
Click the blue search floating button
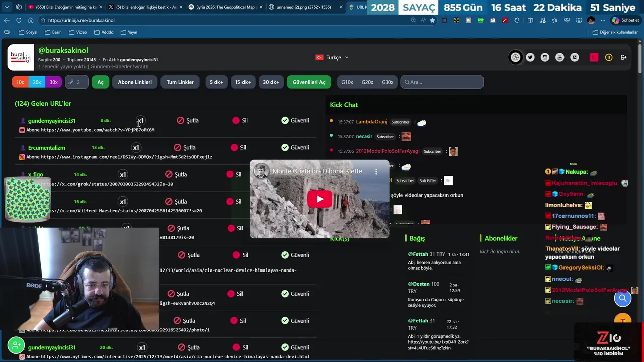pyautogui.click(x=623, y=298)
